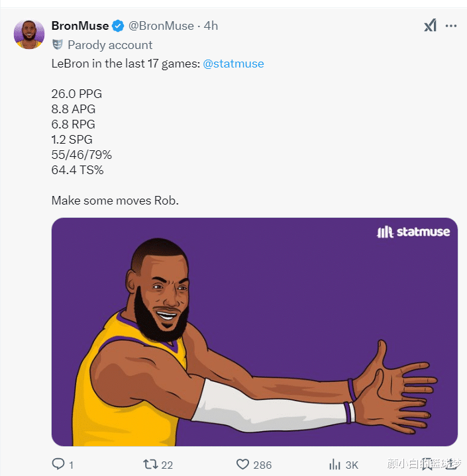Click the blue verified checkmark badge

pos(118,26)
